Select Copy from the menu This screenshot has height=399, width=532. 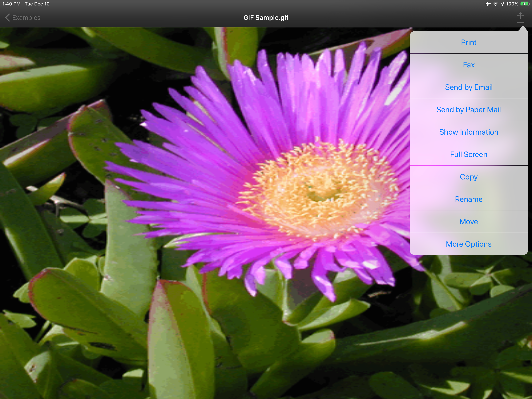pos(469,177)
